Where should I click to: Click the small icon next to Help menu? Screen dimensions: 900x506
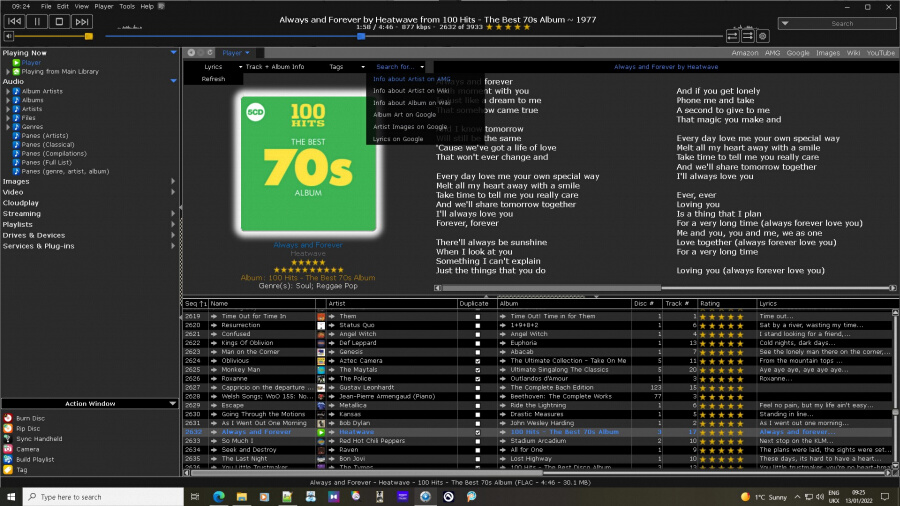[x=161, y=6]
